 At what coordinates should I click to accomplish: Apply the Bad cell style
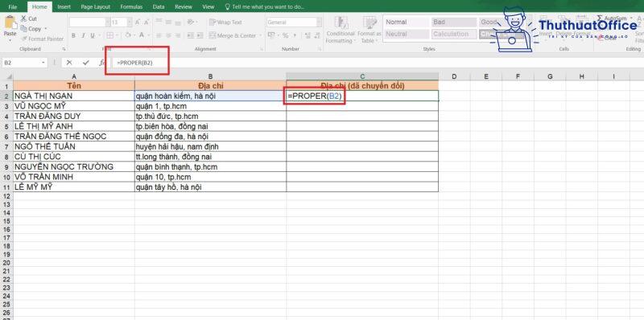[x=454, y=23]
